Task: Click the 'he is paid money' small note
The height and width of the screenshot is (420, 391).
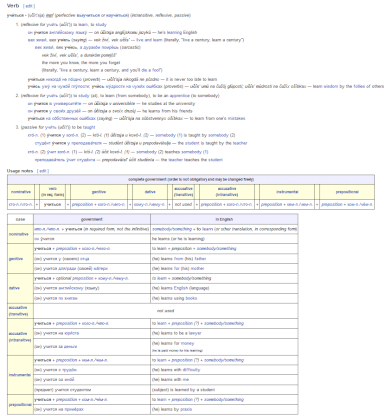Action: [x=177, y=350]
